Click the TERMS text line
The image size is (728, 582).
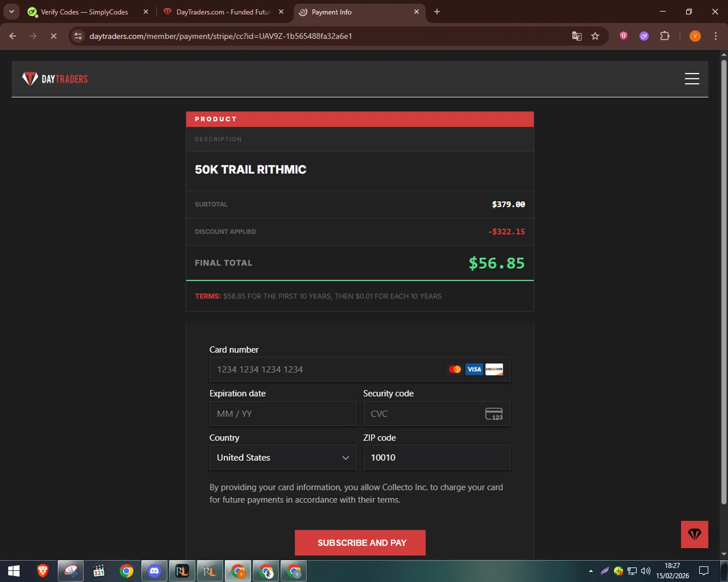pyautogui.click(x=318, y=296)
